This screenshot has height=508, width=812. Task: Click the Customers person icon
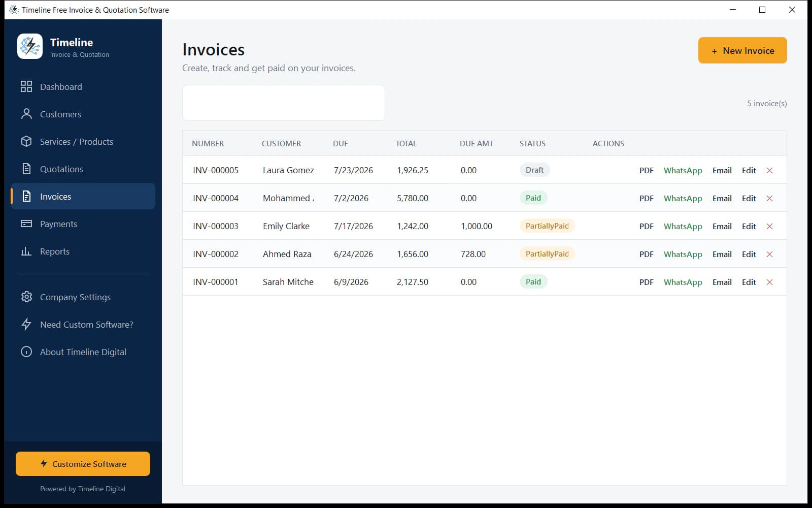coord(26,114)
